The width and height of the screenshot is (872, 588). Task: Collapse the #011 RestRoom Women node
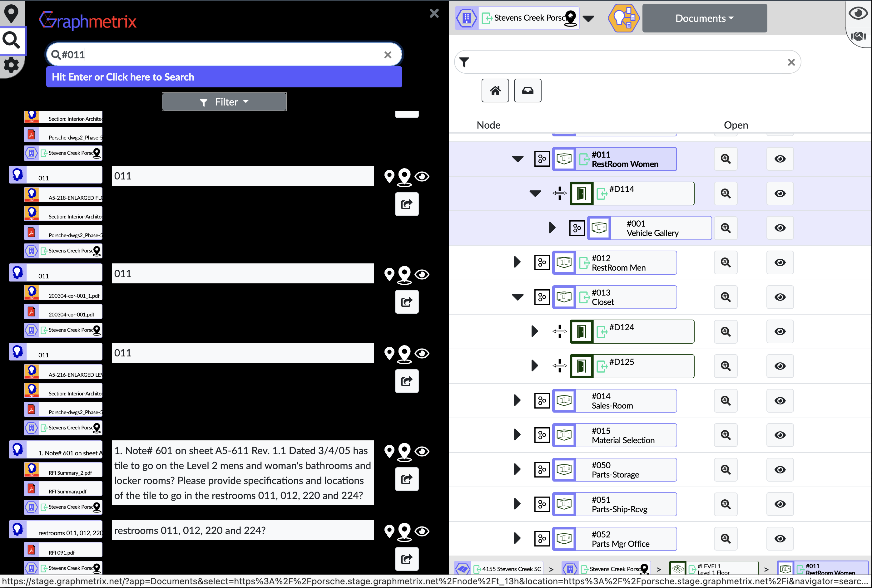click(518, 159)
